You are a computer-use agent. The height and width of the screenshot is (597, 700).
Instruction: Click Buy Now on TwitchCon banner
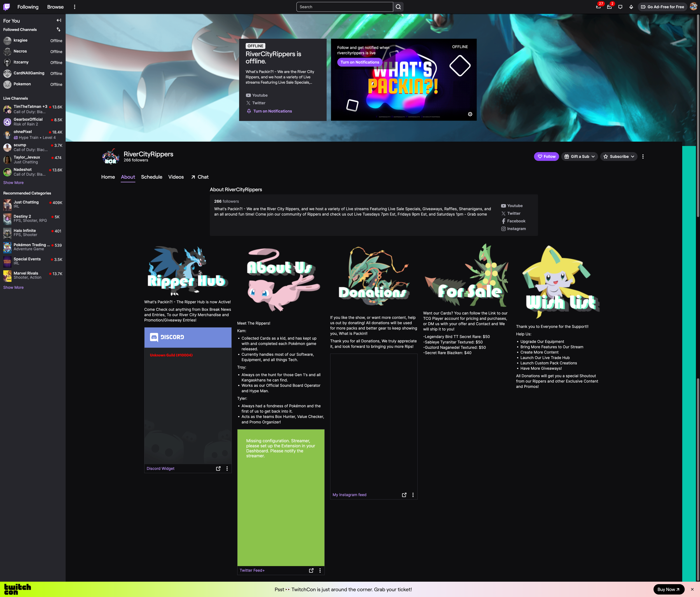[x=669, y=589]
